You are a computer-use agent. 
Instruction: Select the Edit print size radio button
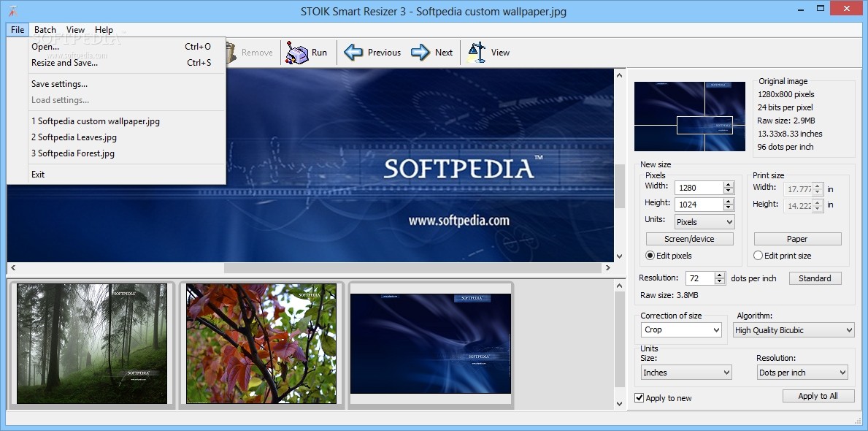tap(758, 256)
